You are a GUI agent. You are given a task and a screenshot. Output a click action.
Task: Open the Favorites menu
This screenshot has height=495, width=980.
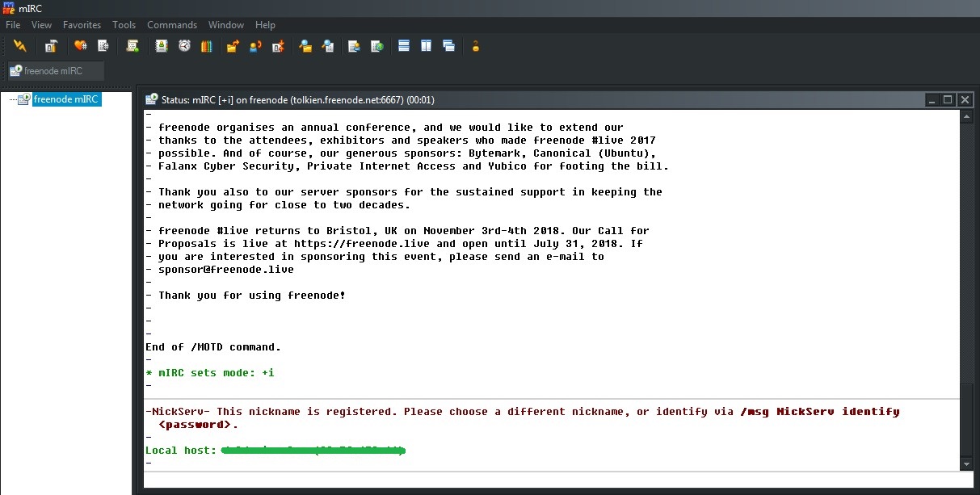[82, 25]
